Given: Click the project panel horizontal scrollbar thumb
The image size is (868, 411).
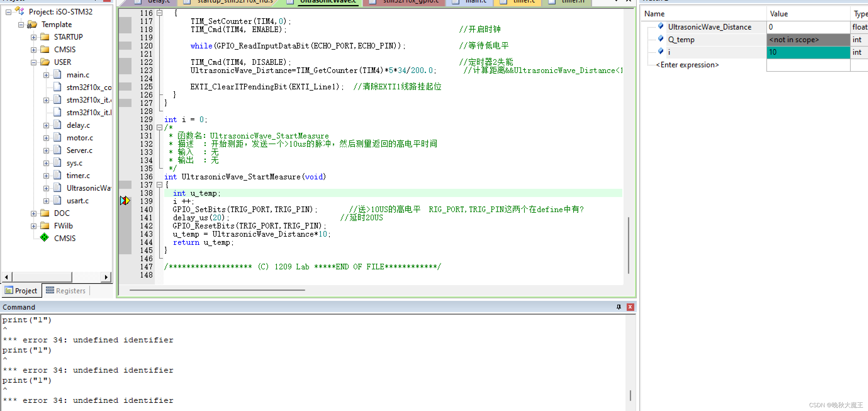Looking at the screenshot, I should coord(42,277).
